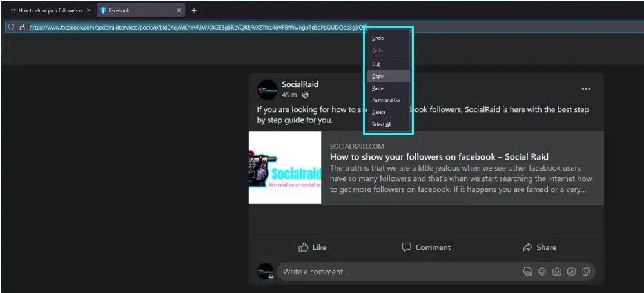
Task: Open 'How to show your followers on facebook' link
Action: (439, 156)
